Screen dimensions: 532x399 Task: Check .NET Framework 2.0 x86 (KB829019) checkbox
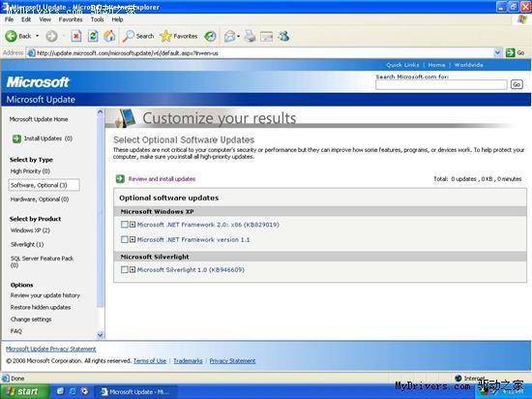pyautogui.click(x=125, y=225)
